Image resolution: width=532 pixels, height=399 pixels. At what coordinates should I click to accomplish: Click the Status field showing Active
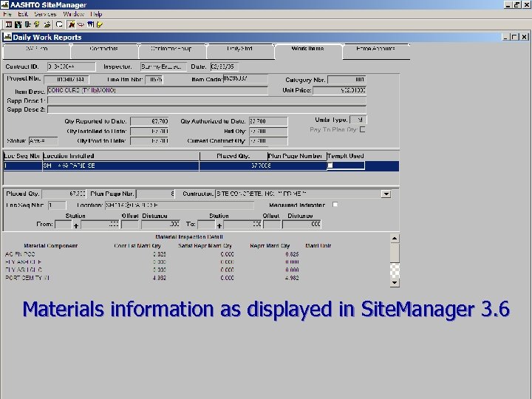[43, 141]
